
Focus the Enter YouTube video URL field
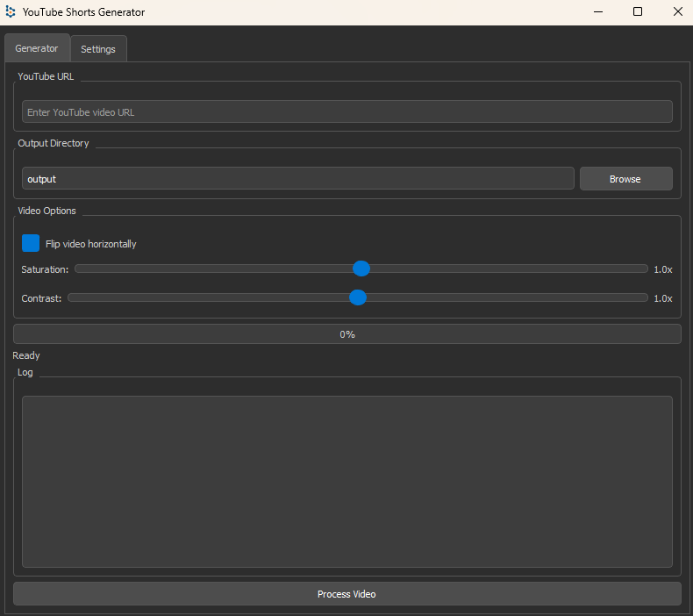click(347, 111)
